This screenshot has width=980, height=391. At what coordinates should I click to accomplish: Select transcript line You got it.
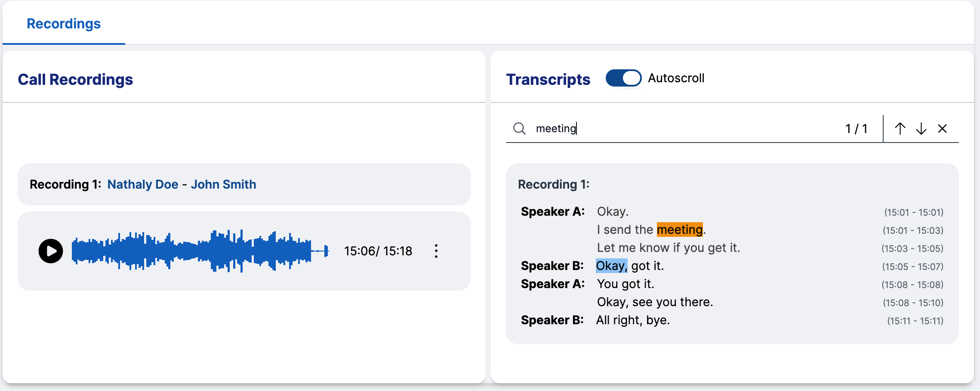626,284
